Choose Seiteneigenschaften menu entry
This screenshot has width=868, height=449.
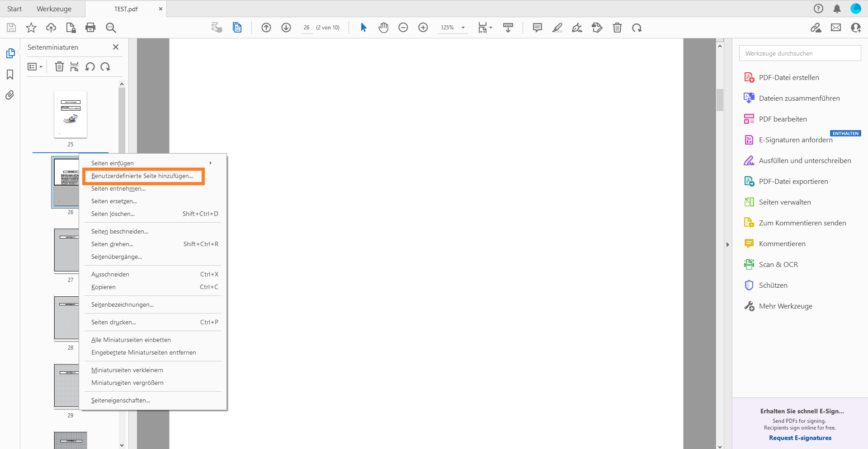coord(121,400)
